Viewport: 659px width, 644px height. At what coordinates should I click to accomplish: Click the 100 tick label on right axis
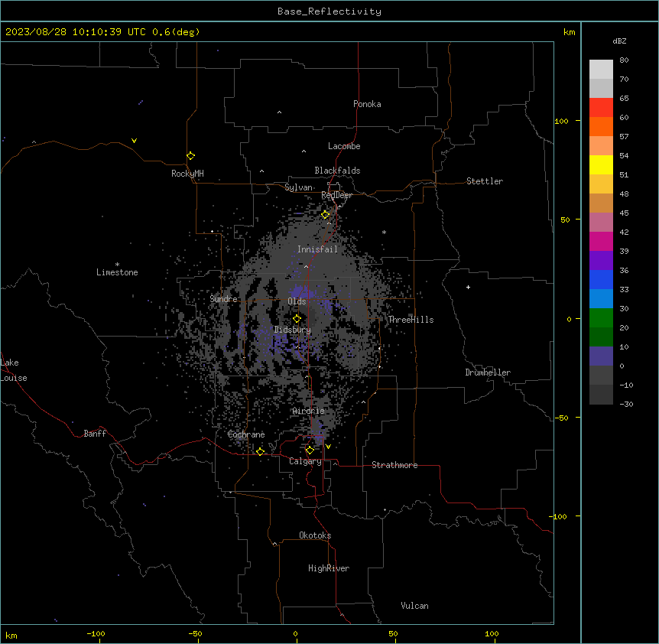point(561,121)
